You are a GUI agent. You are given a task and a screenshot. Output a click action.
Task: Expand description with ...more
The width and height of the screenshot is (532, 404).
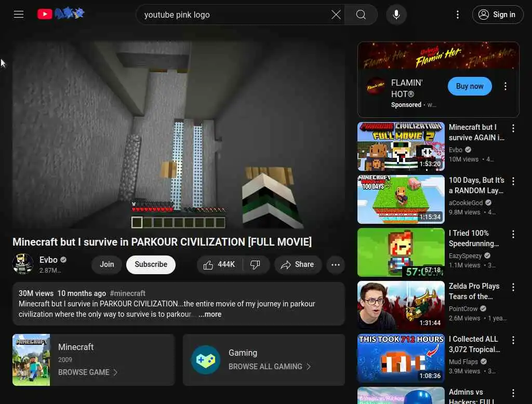210,315
